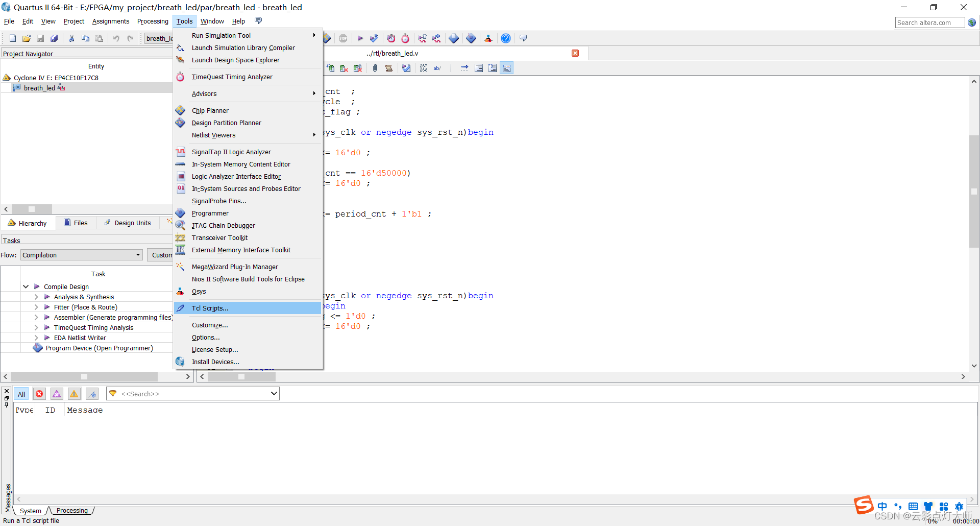Toggle the All messages filter
This screenshot has height=526, width=980.
coord(21,394)
